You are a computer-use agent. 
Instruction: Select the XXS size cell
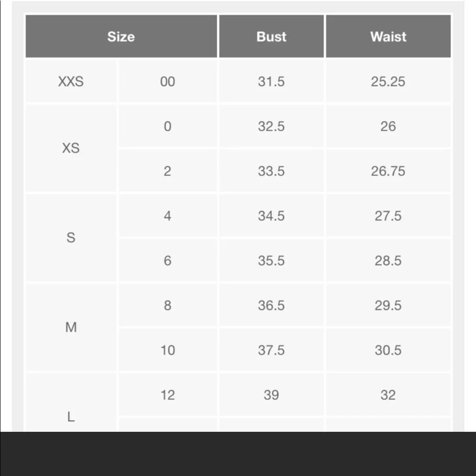[71, 81]
